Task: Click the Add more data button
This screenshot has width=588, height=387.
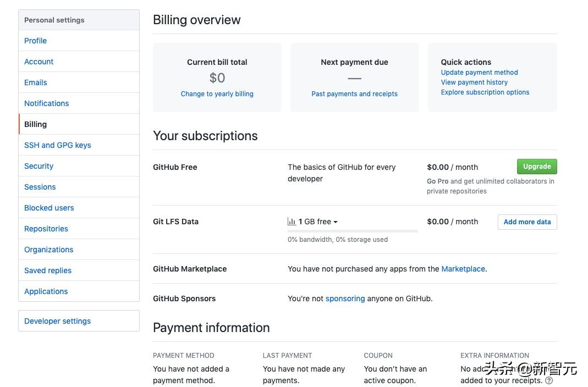Action: click(x=526, y=222)
